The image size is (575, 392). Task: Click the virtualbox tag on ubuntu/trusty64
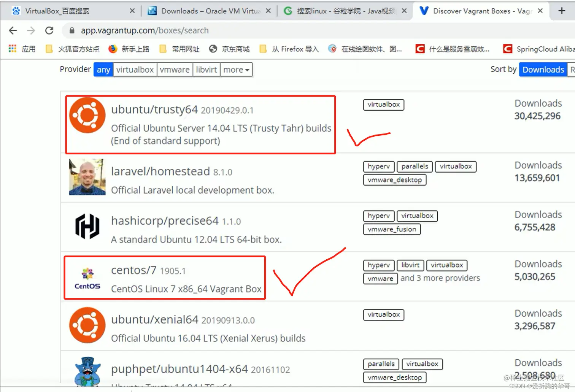click(384, 105)
